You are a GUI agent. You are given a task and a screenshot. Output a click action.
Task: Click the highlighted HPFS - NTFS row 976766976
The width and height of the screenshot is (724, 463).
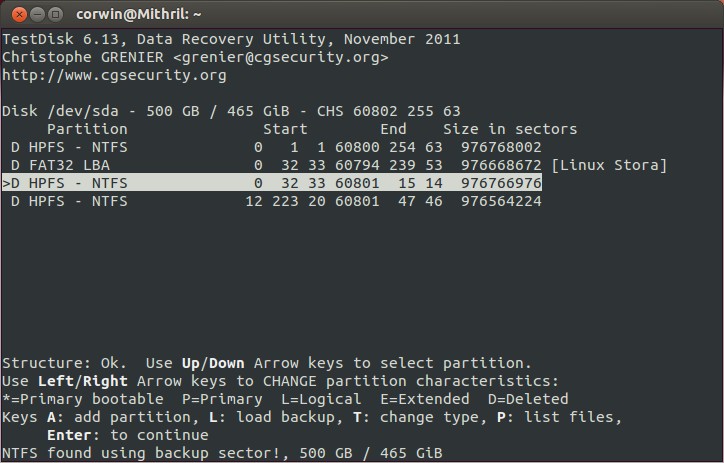(272, 183)
